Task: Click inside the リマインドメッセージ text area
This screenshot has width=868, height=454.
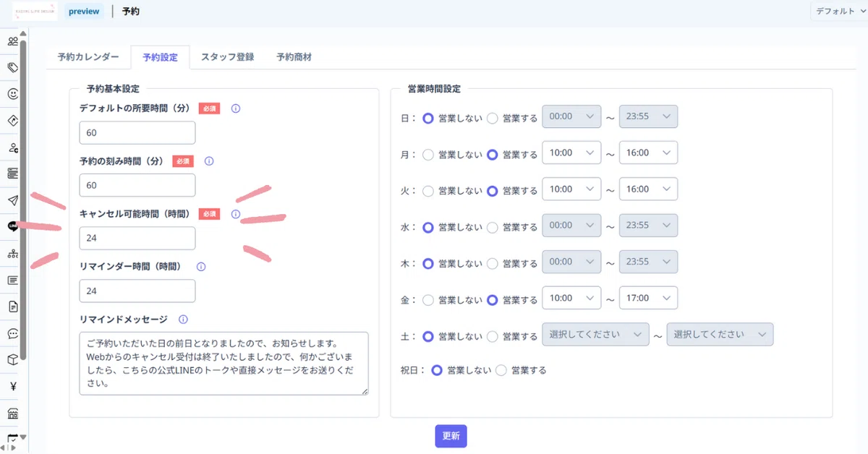Action: [x=224, y=364]
